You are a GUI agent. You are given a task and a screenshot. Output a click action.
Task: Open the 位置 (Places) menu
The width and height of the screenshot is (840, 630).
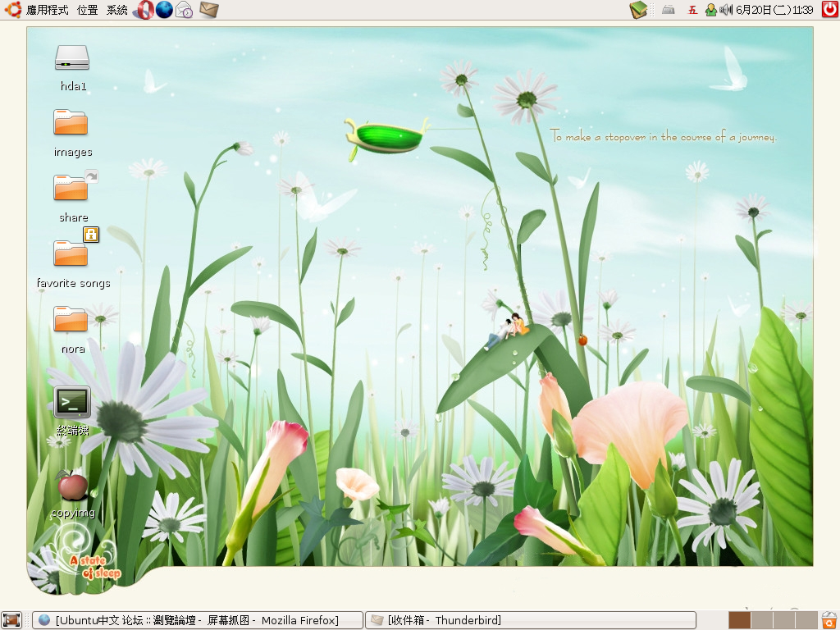click(x=87, y=10)
